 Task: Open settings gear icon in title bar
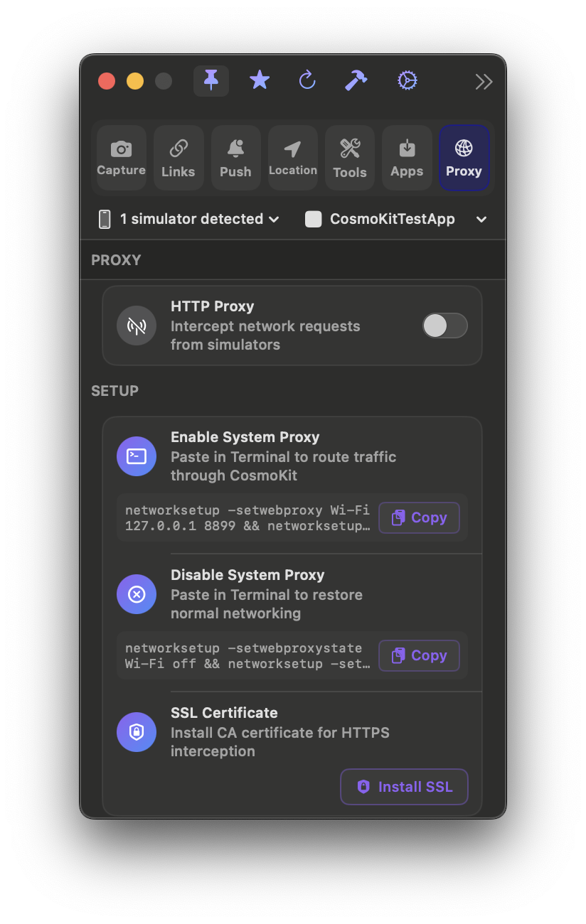407,81
